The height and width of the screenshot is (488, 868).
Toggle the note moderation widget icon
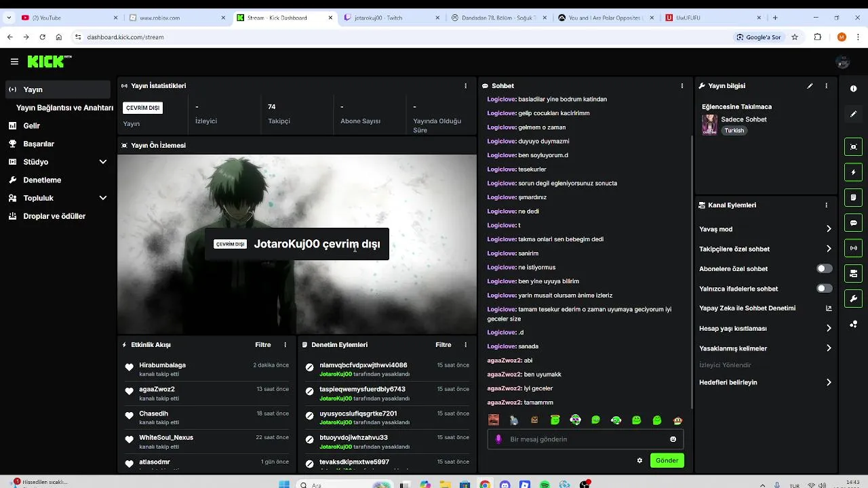(x=854, y=197)
